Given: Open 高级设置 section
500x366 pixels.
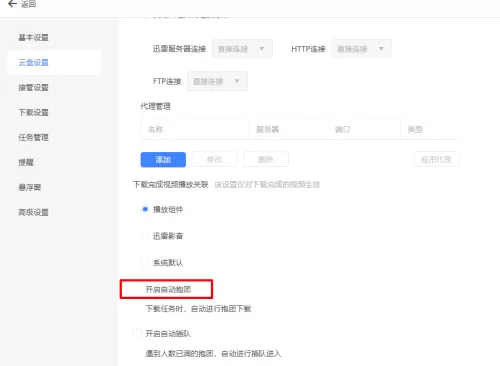Looking at the screenshot, I should click(33, 212).
